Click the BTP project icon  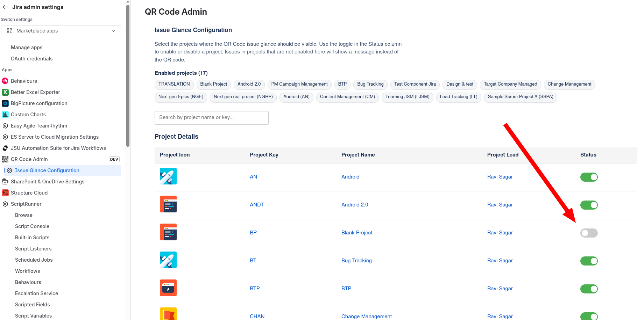click(x=168, y=288)
